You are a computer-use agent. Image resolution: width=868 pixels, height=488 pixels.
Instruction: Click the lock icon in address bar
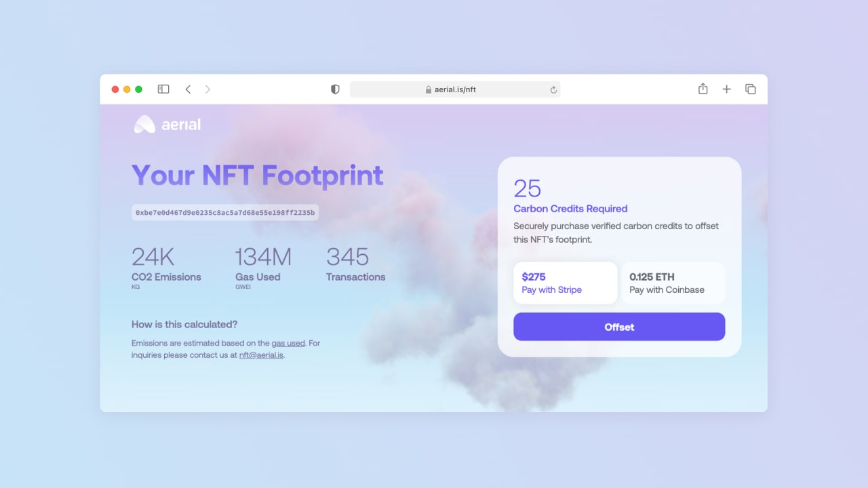click(x=429, y=89)
